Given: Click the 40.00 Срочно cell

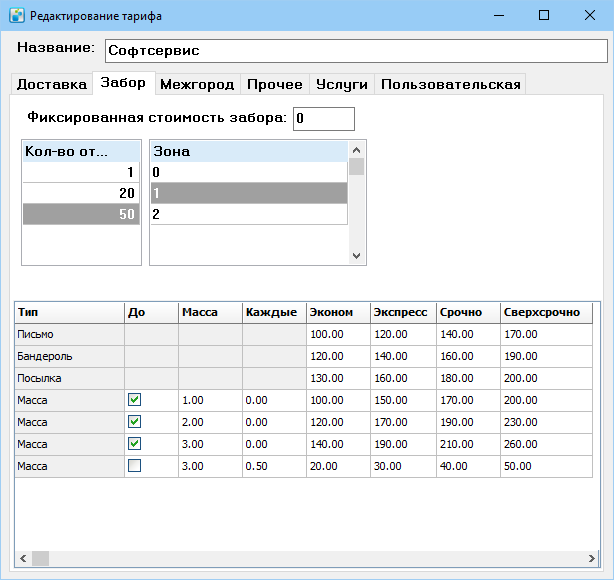Looking at the screenshot, I should 468,466.
